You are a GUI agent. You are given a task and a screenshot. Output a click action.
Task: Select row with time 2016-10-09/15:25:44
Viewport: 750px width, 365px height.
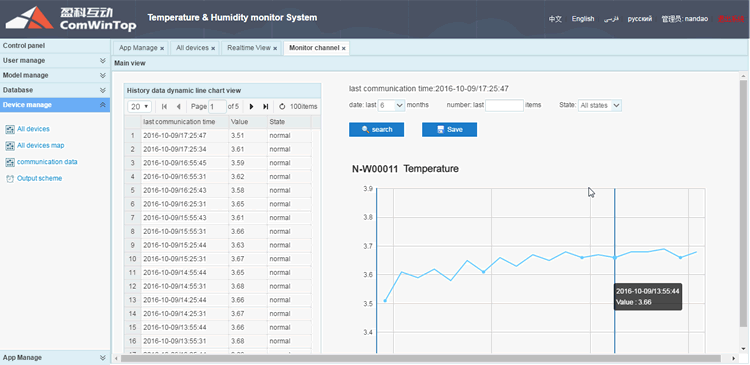[218, 245]
